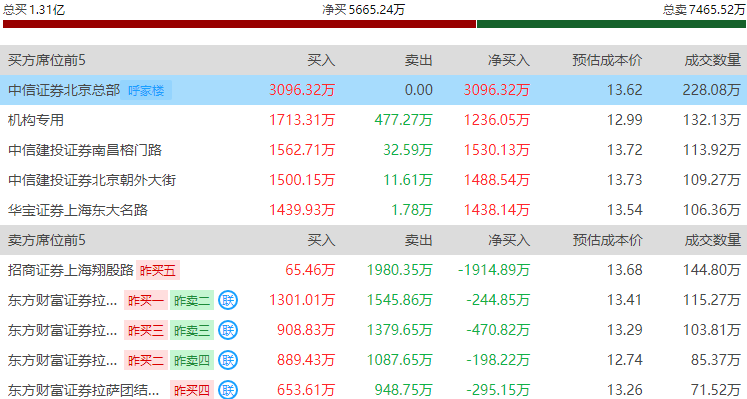Click the 昨买四 tag
Image resolution: width=747 pixels, height=399 pixels.
pyautogui.click(x=192, y=390)
